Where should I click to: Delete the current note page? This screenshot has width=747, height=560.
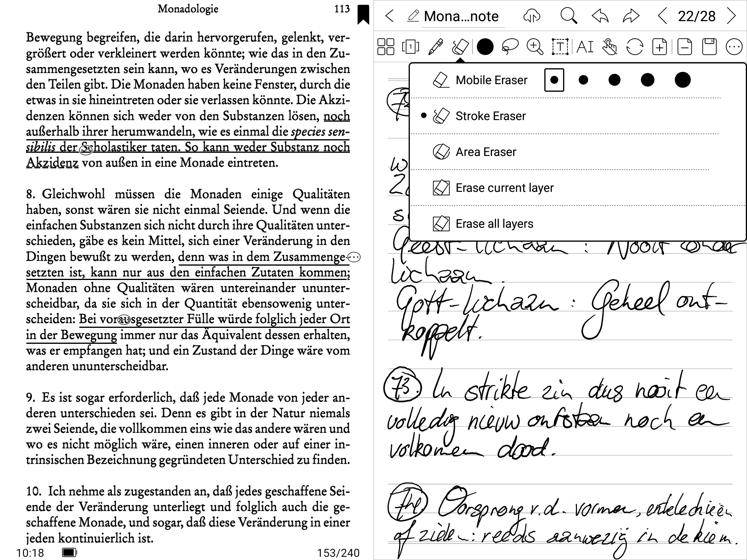684,47
